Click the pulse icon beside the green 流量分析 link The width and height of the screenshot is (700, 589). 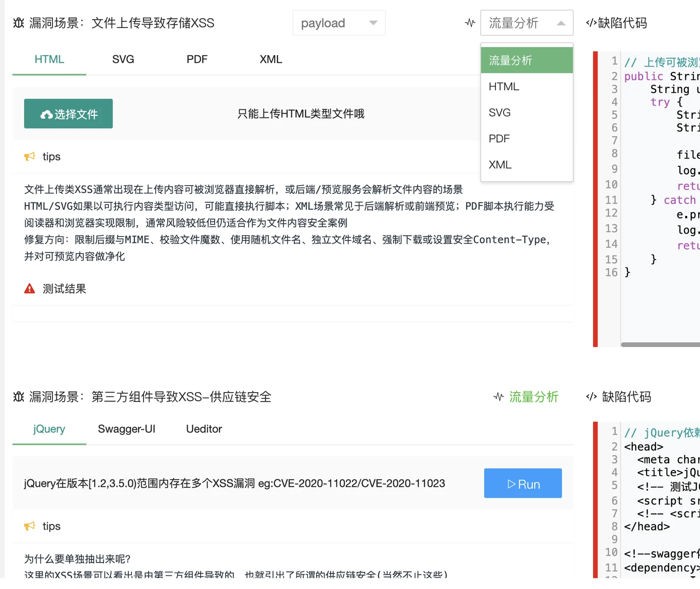(x=498, y=397)
